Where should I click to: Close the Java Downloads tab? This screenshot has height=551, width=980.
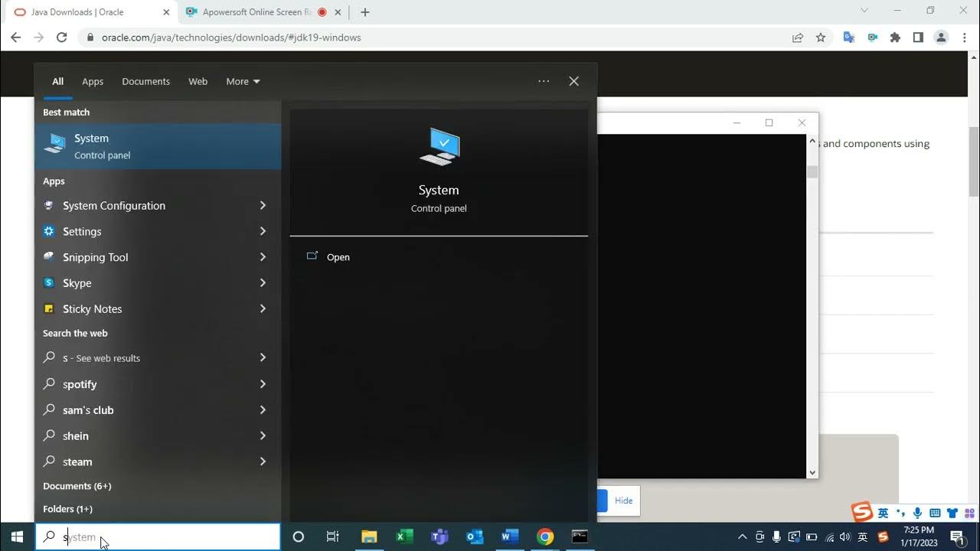tap(166, 12)
